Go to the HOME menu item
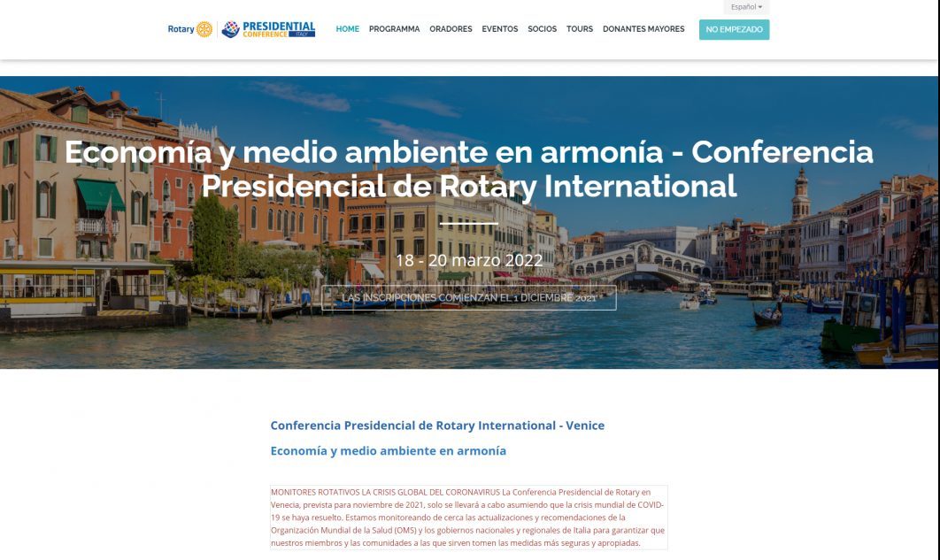The image size is (940, 560). click(x=347, y=29)
